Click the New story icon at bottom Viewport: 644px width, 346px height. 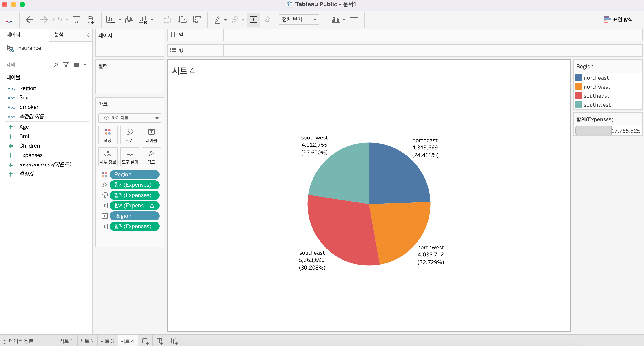[x=174, y=341]
